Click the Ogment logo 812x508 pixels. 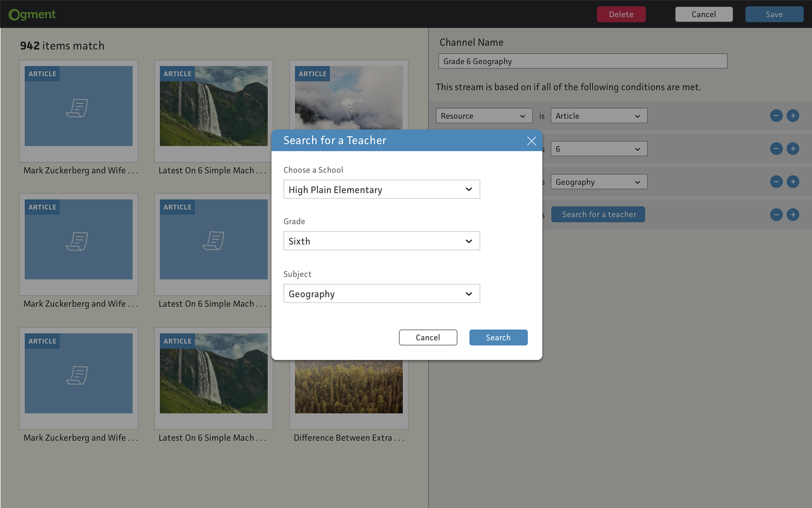32,14
